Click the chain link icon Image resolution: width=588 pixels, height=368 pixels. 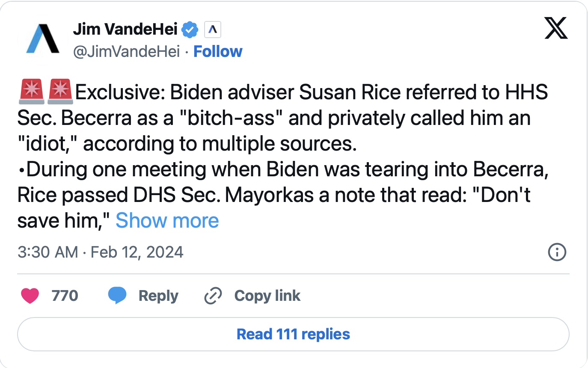pyautogui.click(x=213, y=296)
